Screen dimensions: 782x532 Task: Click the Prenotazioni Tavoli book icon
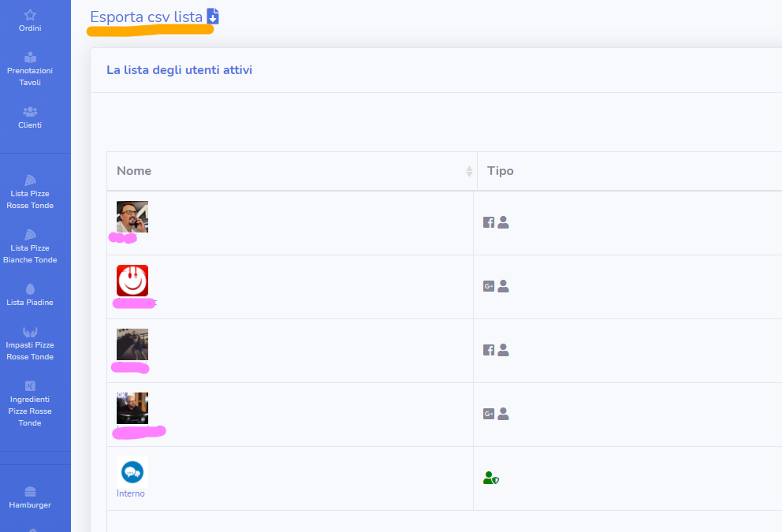[30, 58]
